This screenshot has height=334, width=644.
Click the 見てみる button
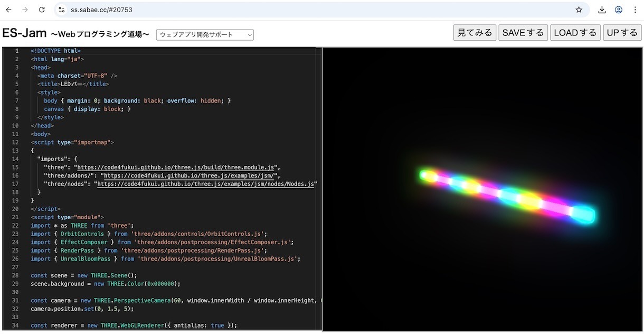coord(475,33)
